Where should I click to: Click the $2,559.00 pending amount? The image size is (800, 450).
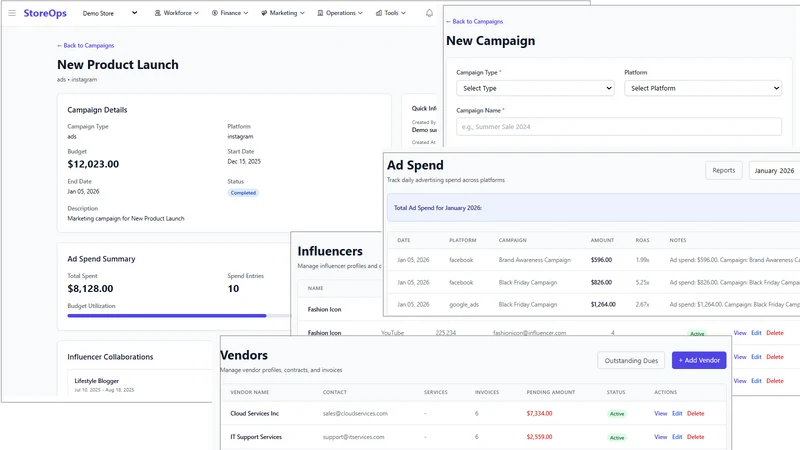539,437
